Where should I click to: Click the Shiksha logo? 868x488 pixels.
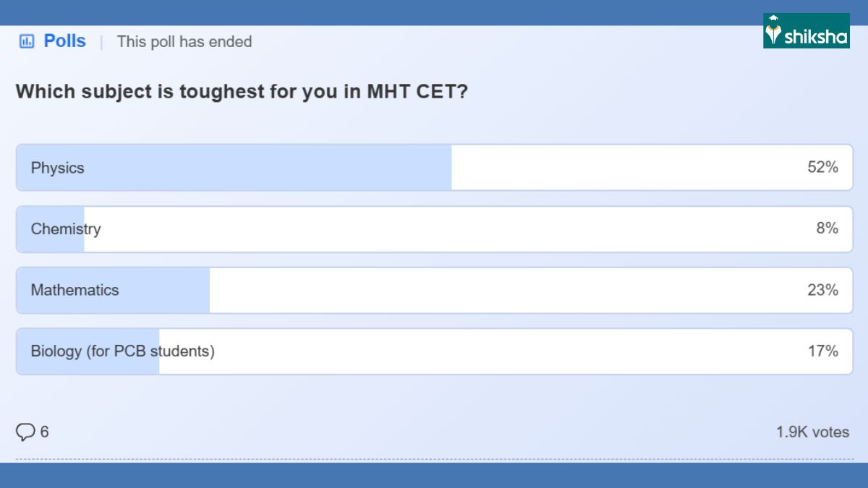[x=806, y=31]
